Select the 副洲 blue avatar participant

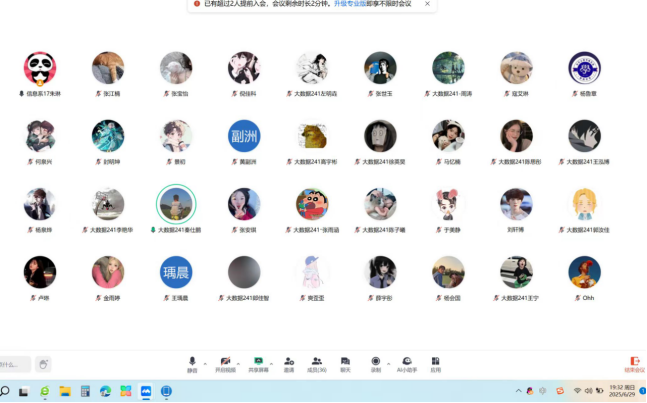[244, 136]
